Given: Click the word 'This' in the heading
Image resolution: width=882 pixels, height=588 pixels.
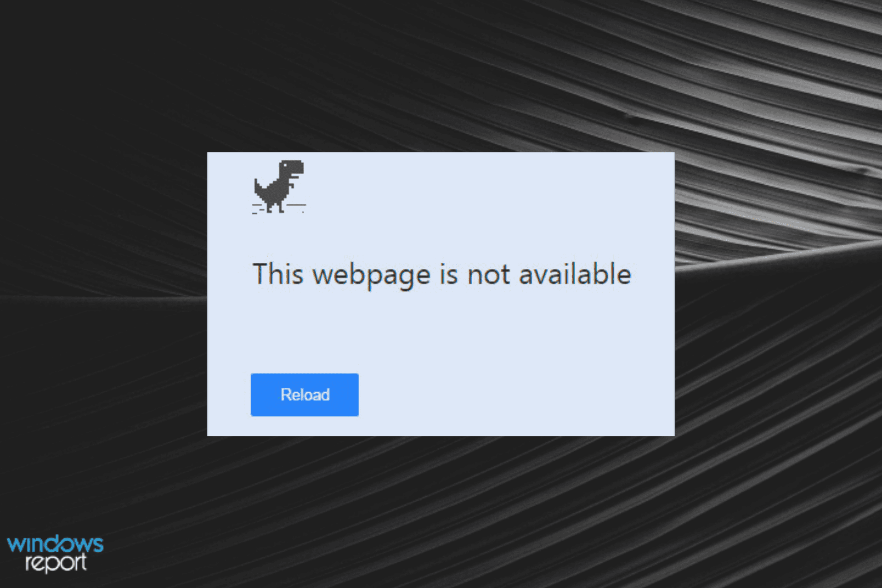Looking at the screenshot, I should click(278, 274).
